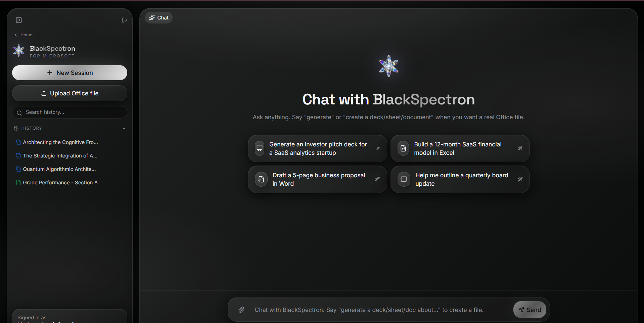Click the BlackSpectron star logo in the sidebar
644x323 pixels.
(x=19, y=51)
